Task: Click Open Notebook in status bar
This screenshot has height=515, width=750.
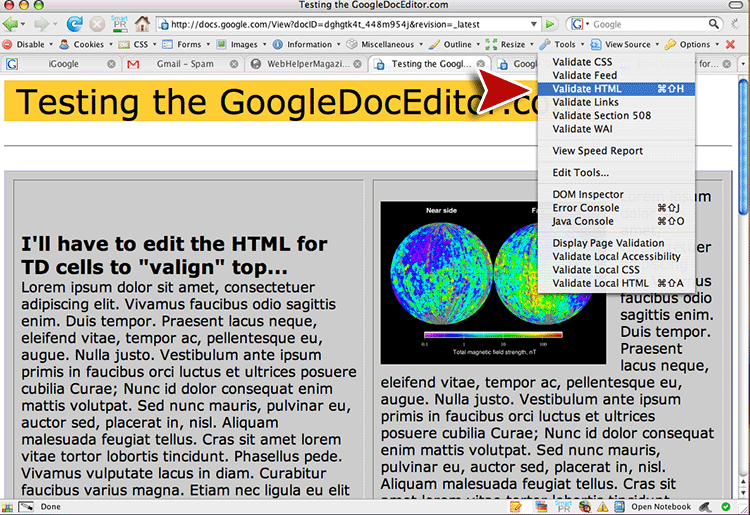Action: [x=661, y=507]
